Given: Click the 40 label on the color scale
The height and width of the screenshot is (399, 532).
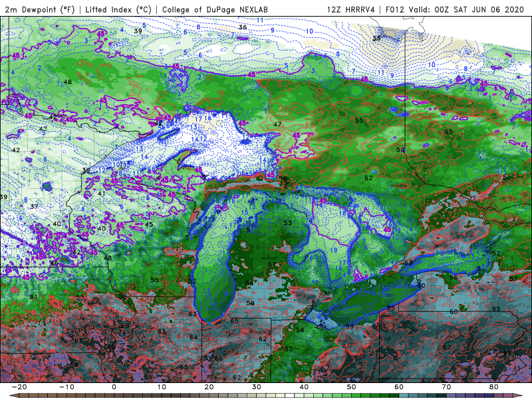Looking at the screenshot, I should [304, 387].
